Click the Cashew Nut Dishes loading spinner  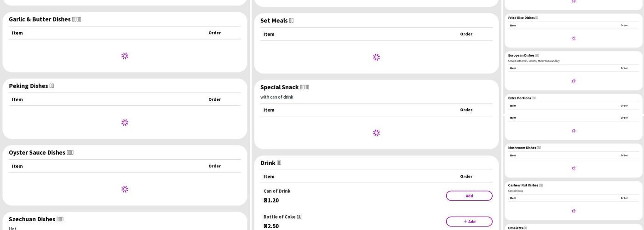click(573, 211)
